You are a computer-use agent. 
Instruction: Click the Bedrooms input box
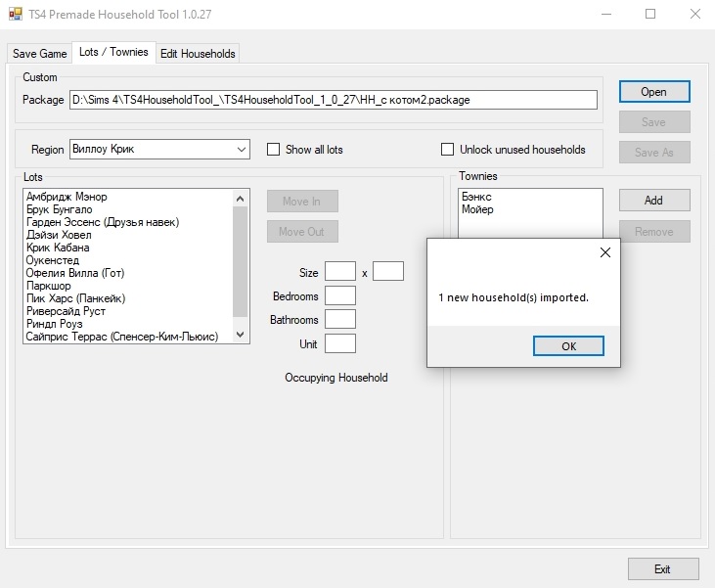click(340, 295)
